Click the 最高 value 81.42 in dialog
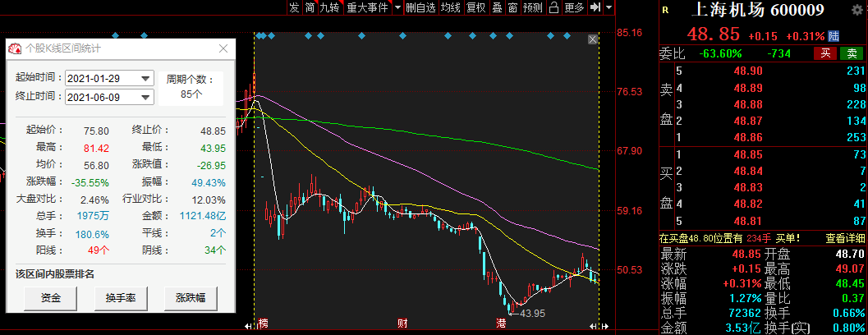Image resolution: width=868 pixels, height=335 pixels. point(96,148)
